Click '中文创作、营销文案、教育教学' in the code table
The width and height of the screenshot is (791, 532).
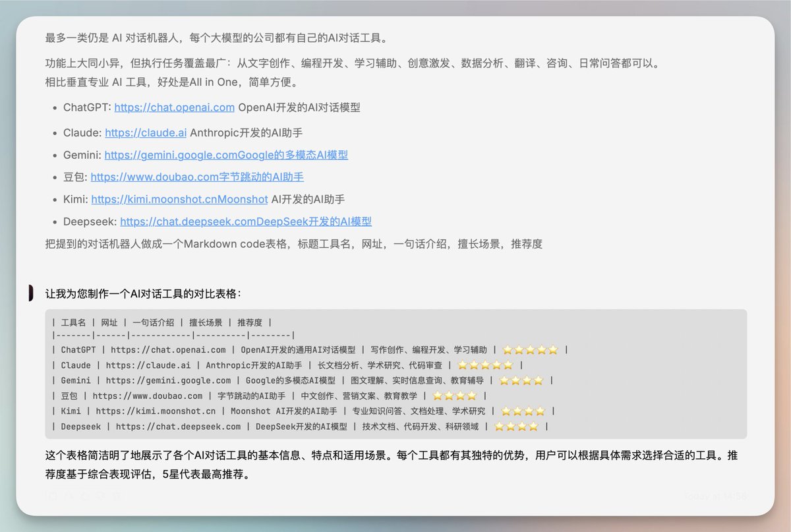(x=359, y=396)
